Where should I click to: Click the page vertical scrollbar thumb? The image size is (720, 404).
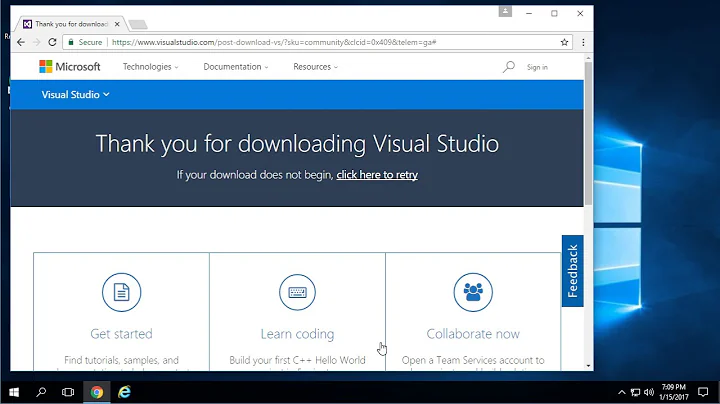pos(588,134)
